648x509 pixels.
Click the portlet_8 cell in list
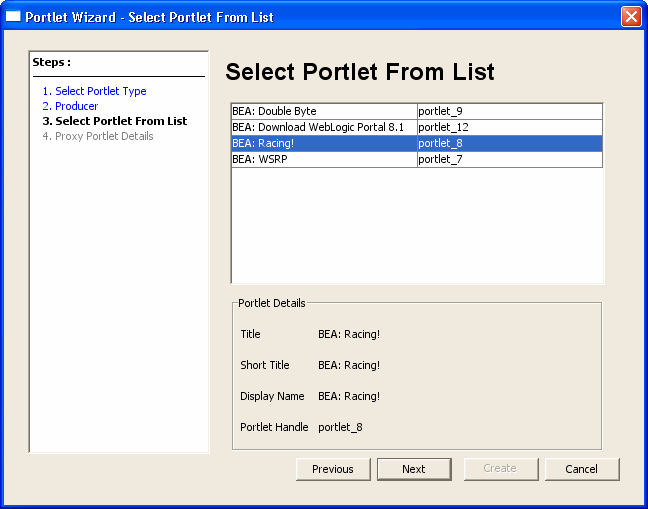tap(510, 143)
